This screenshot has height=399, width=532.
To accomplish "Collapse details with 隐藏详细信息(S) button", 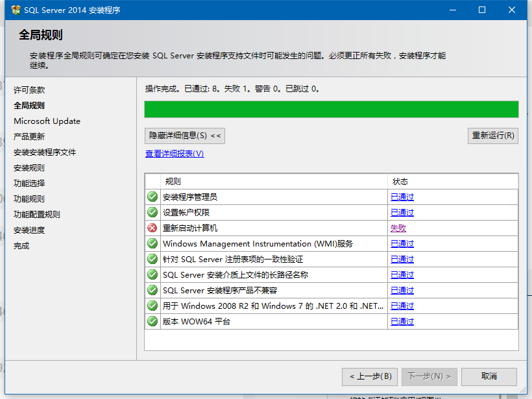I will coord(184,136).
